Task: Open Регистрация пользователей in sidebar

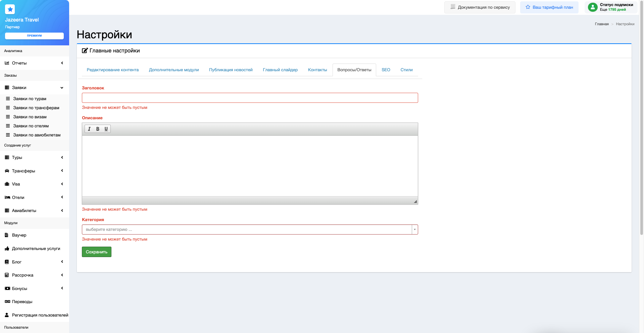Action: coord(40,315)
